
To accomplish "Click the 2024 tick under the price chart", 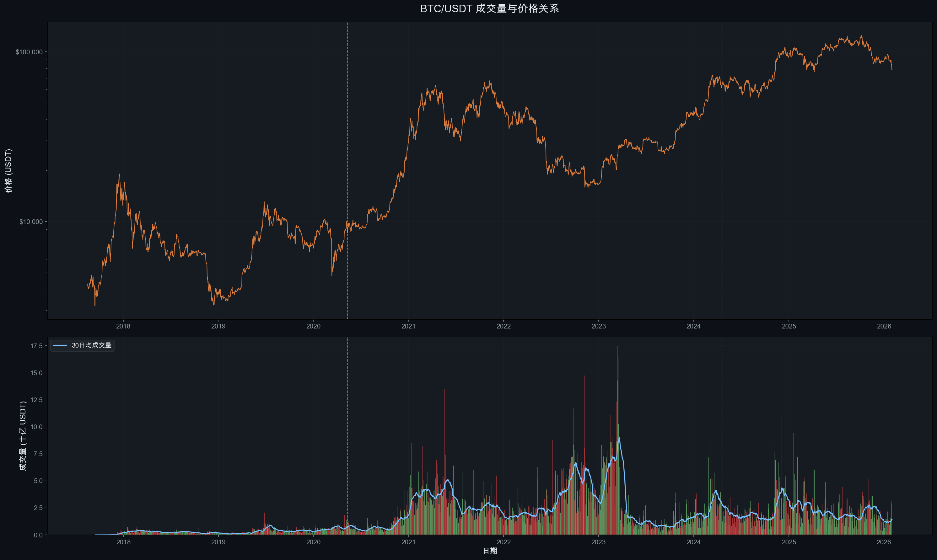I will [693, 326].
